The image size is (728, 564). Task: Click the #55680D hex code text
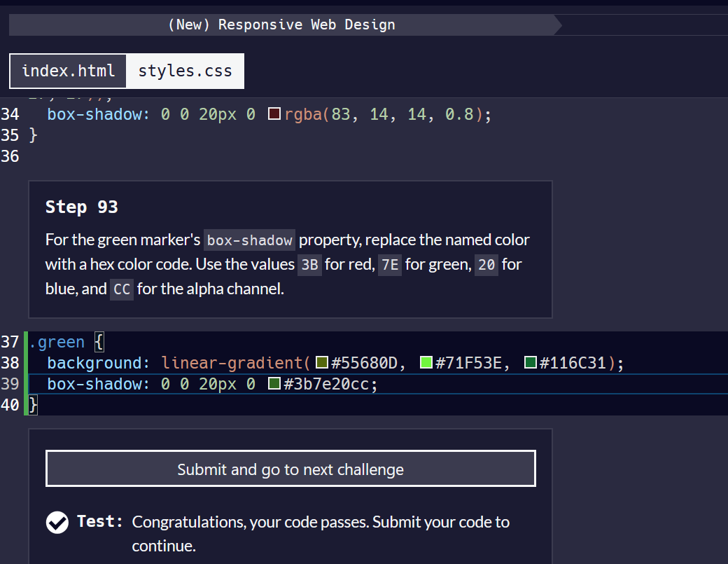tap(364, 363)
